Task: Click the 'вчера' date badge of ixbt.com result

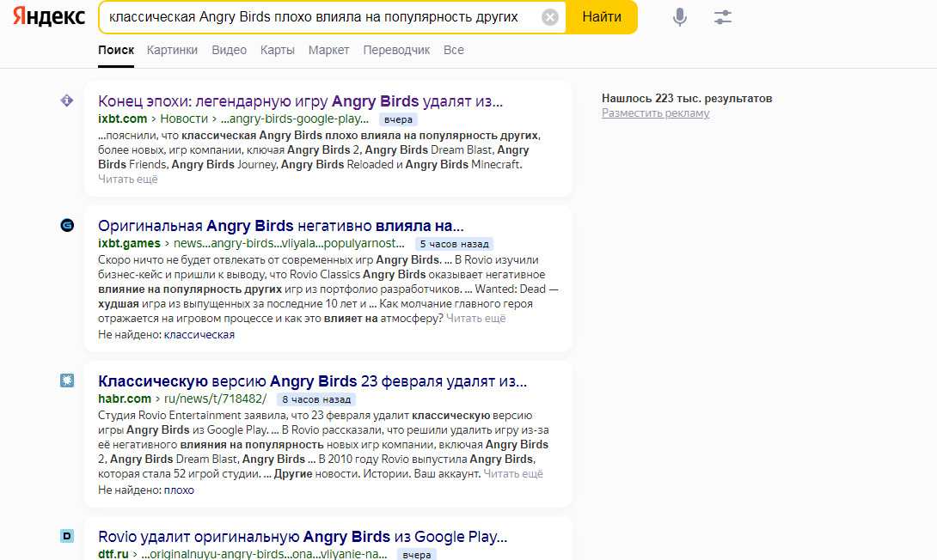Action: 398,119
